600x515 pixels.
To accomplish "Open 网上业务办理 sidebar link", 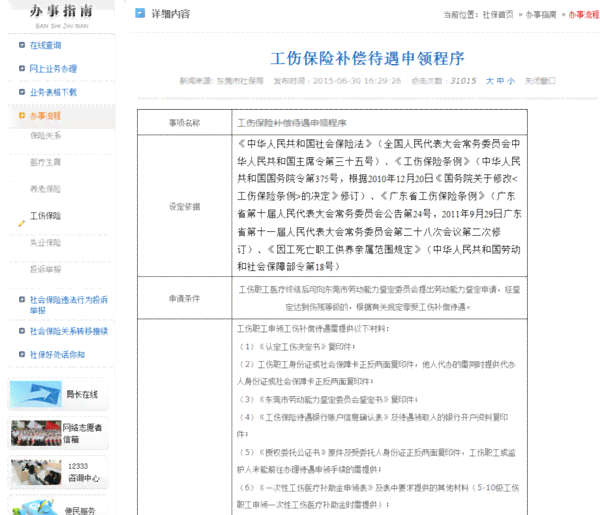I will click(53, 68).
